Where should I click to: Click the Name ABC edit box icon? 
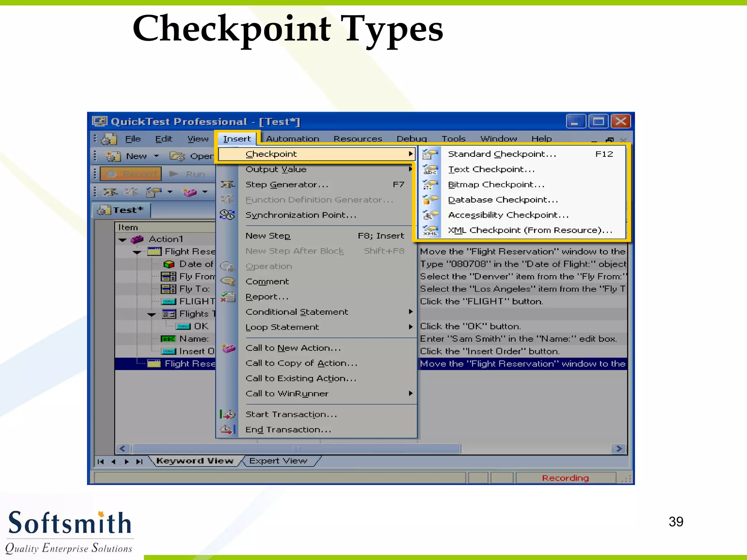tap(168, 339)
